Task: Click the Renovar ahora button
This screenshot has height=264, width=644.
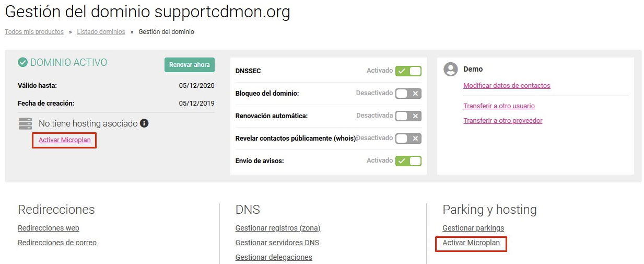Action: click(x=189, y=65)
